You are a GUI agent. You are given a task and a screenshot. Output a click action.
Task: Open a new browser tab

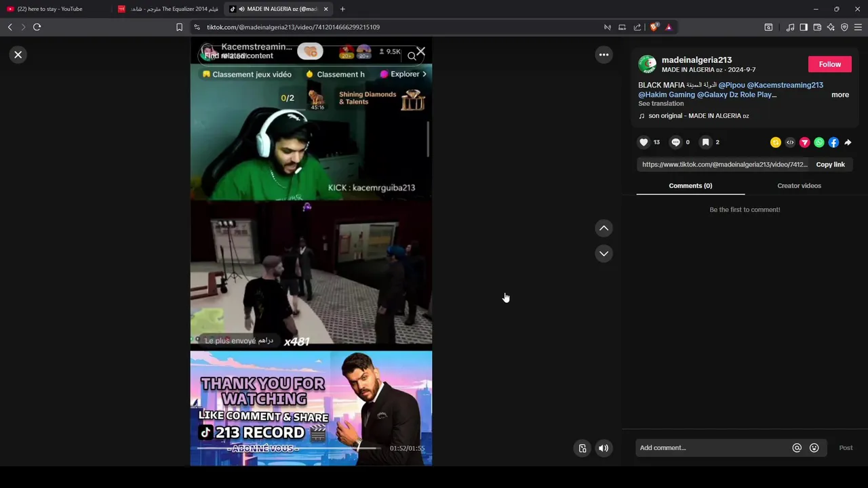point(342,9)
